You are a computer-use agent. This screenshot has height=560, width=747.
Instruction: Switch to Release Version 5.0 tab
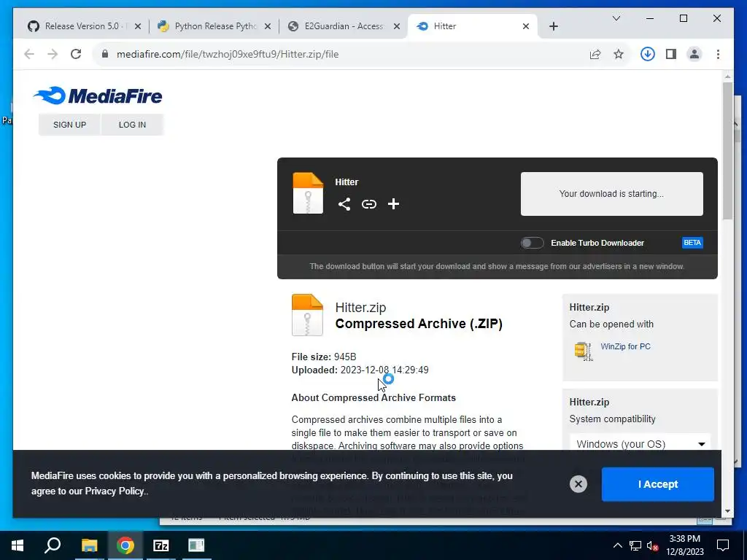click(x=81, y=26)
